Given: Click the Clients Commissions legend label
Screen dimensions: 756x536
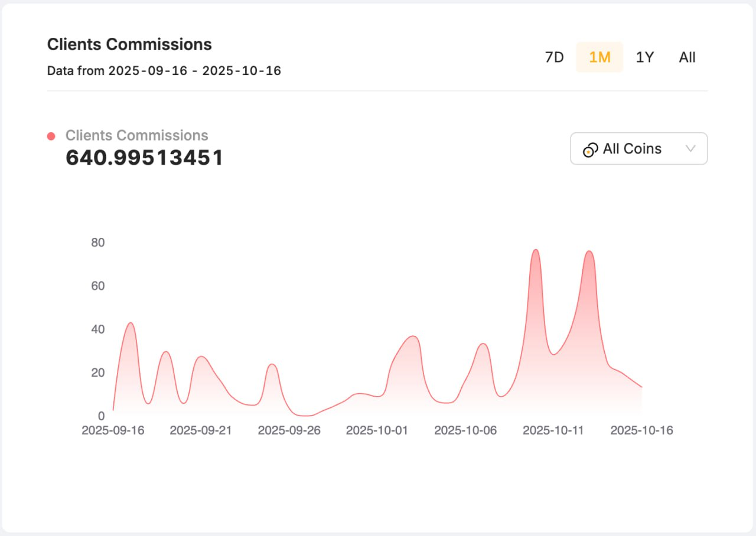Looking at the screenshot, I should click(x=136, y=136).
